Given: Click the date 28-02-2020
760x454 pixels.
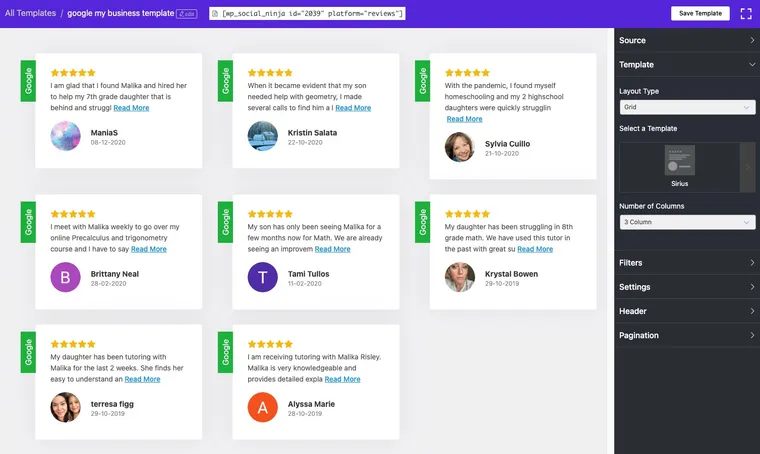Looking at the screenshot, I should [109, 283].
